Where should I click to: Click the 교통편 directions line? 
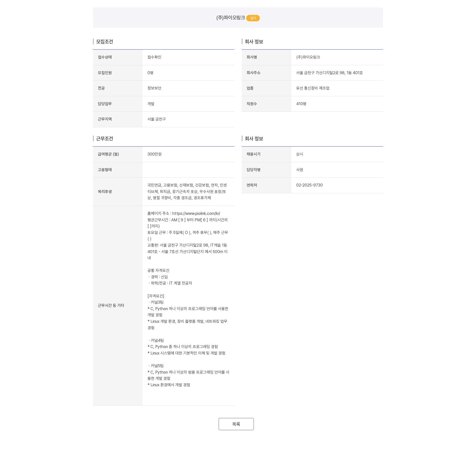tap(188, 251)
